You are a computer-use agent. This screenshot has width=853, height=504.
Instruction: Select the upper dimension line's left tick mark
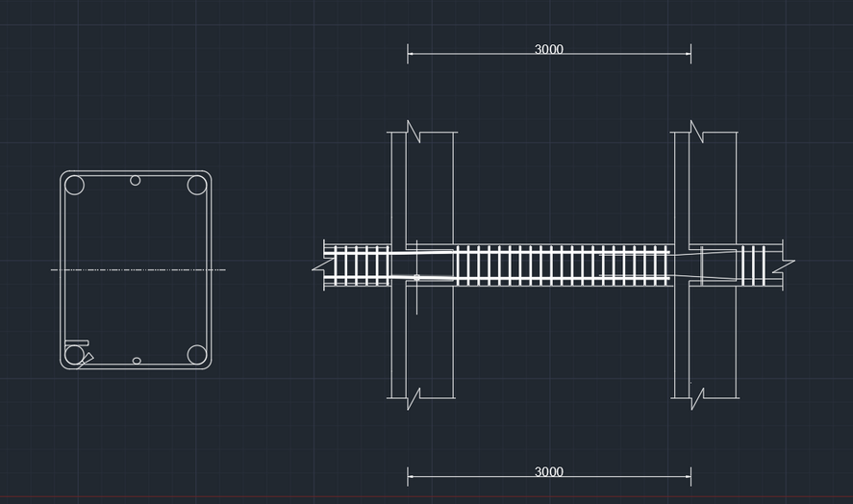coord(408,53)
